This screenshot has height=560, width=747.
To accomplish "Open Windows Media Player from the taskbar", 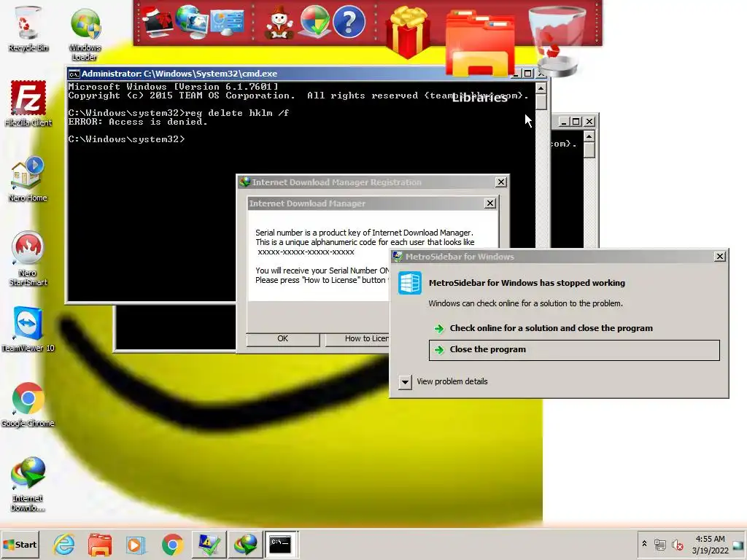I will [136, 544].
